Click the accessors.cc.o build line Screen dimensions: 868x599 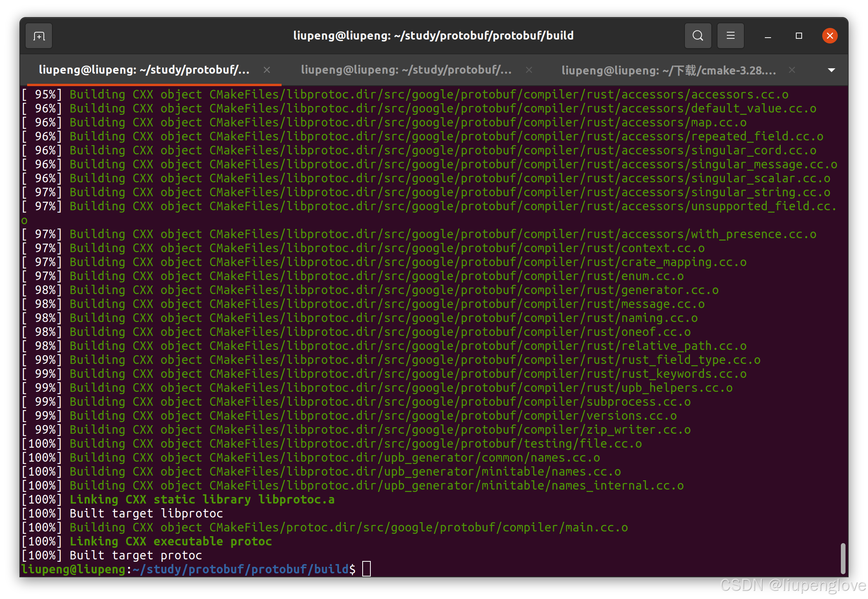[405, 94]
